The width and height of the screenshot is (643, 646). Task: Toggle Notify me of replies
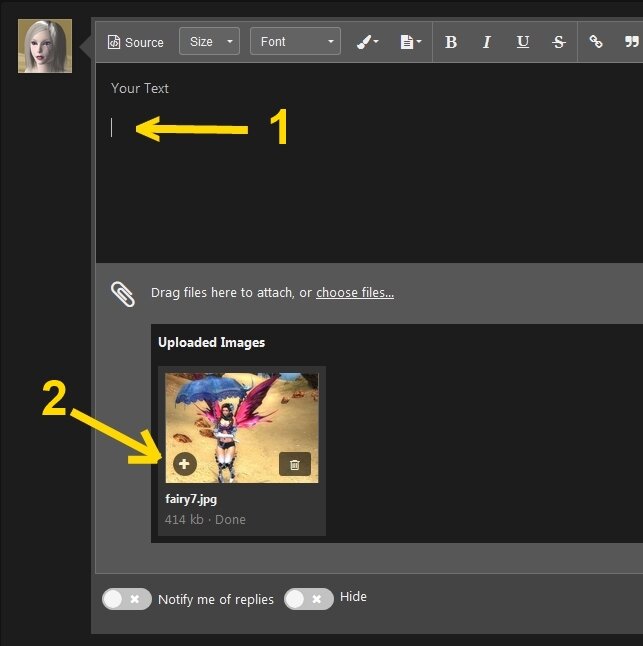pyautogui.click(x=126, y=599)
